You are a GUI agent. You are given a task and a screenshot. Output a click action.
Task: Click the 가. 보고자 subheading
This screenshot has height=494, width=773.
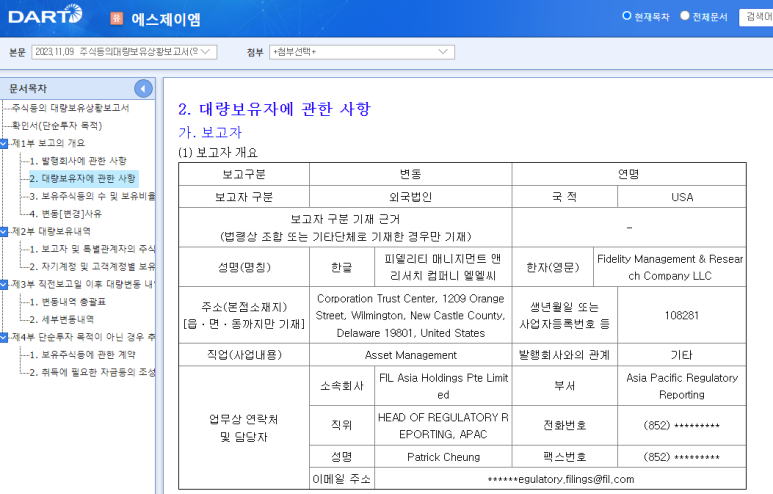[x=210, y=132]
